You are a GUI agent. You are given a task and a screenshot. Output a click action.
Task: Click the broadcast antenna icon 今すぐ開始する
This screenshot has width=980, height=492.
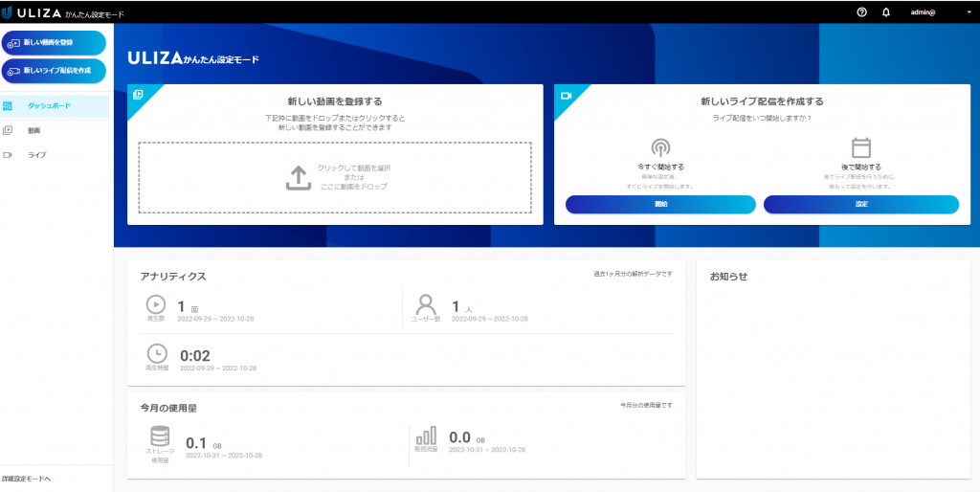[x=660, y=147]
